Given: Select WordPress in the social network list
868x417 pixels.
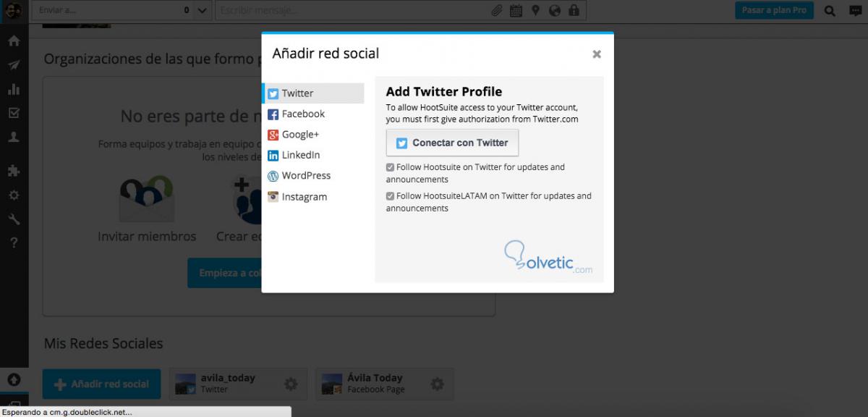Looking at the screenshot, I should click(x=313, y=176).
